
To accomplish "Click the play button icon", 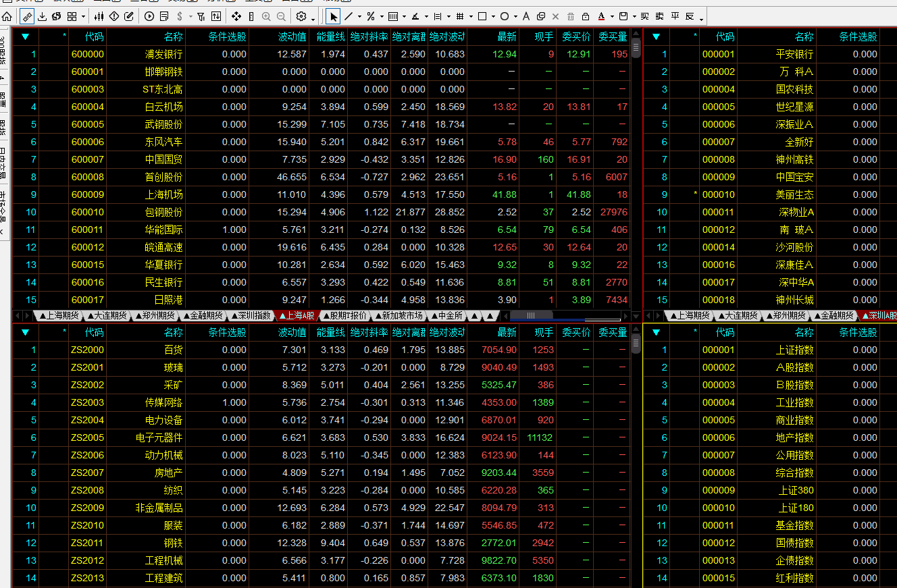I will pos(149,16).
